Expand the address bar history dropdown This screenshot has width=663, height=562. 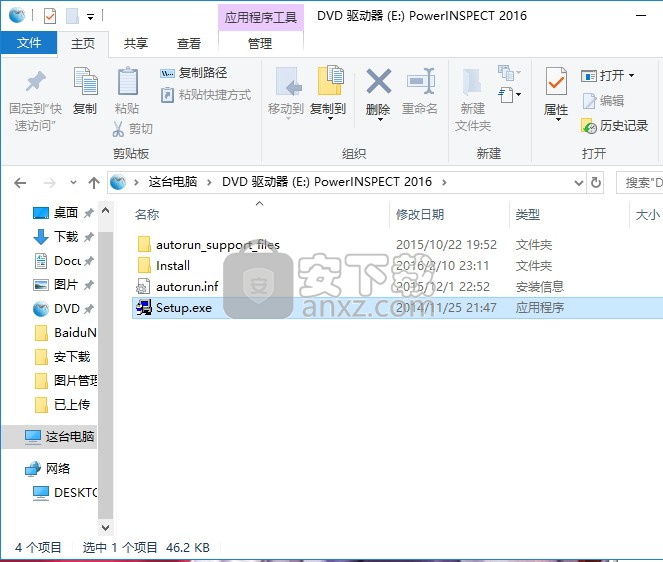pos(578,183)
